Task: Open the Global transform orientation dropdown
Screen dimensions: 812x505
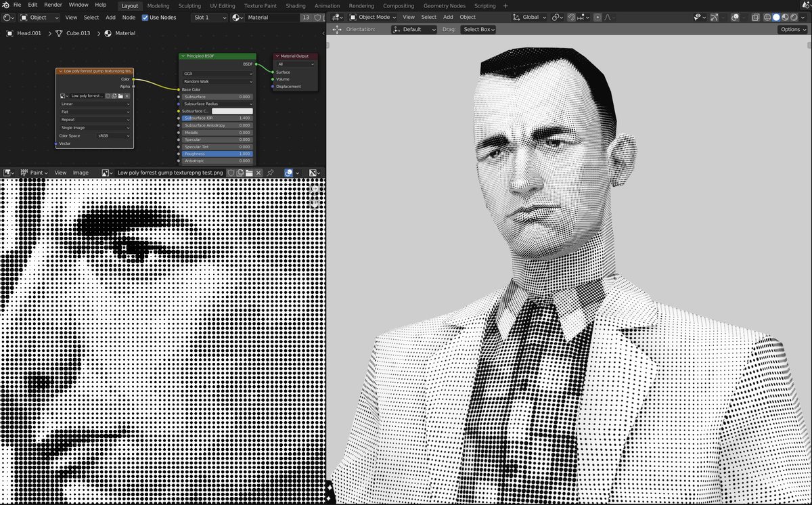Action: coord(530,17)
